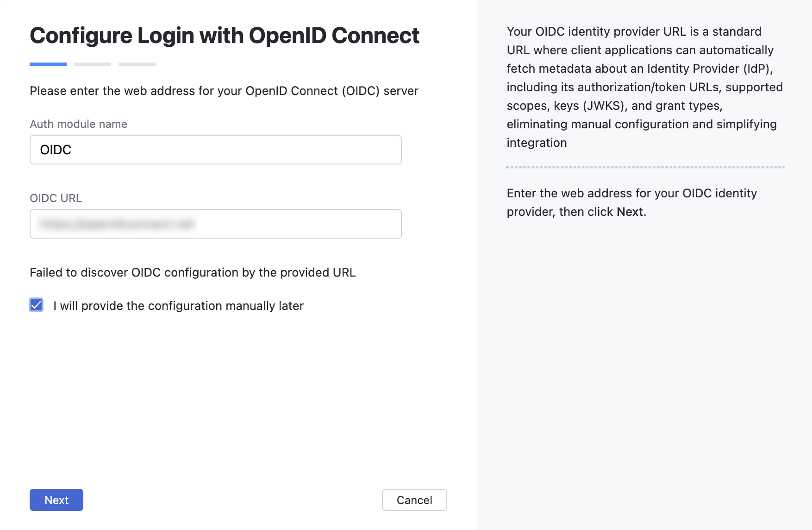812x530 pixels.
Task: Open the Auth module name input
Action: click(x=215, y=150)
